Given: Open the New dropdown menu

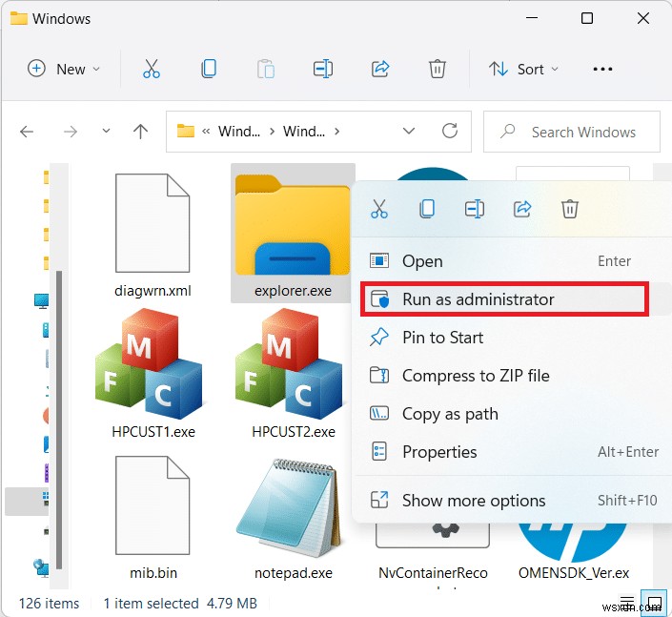Looking at the screenshot, I should point(64,69).
